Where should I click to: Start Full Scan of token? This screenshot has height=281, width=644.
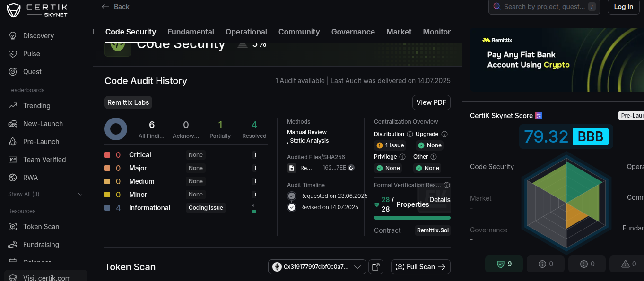coord(420,267)
